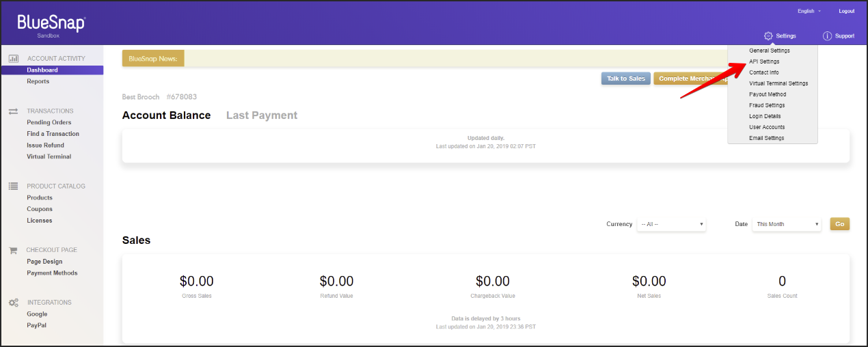Image resolution: width=868 pixels, height=347 pixels.
Task: Select Fraud Settings from the menu
Action: pos(767,105)
